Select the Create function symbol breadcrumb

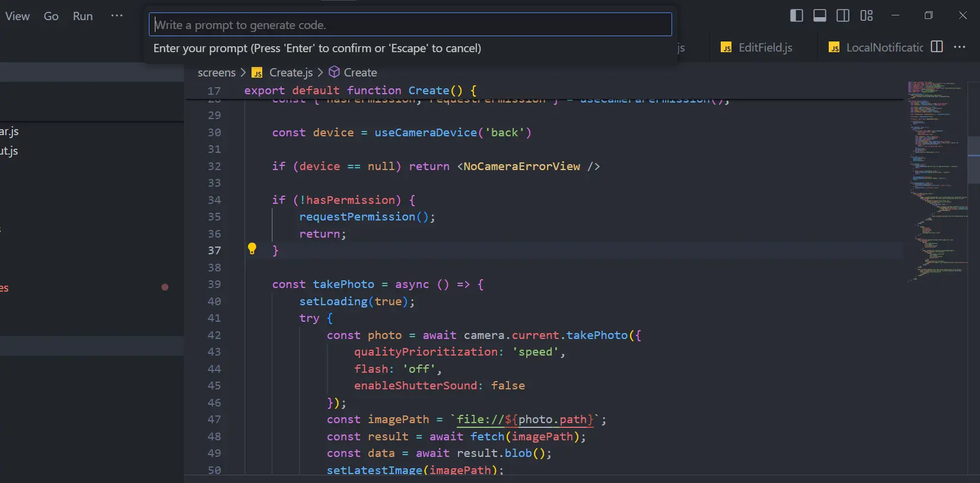(359, 72)
